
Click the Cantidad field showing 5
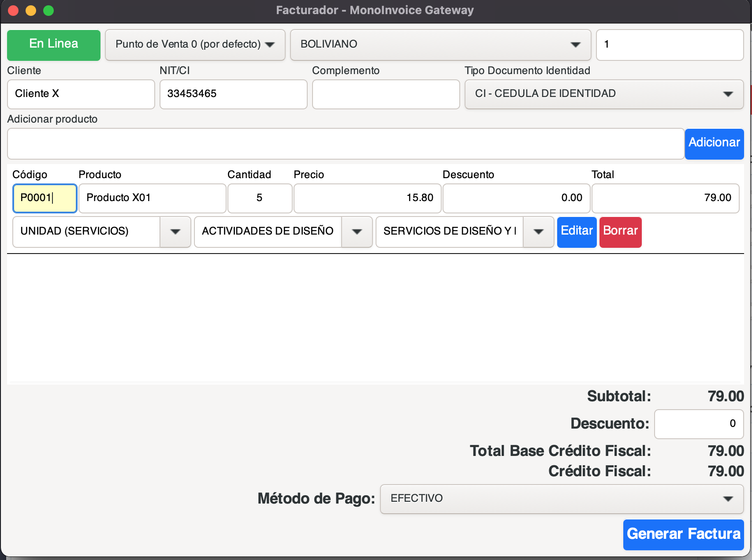(x=260, y=198)
